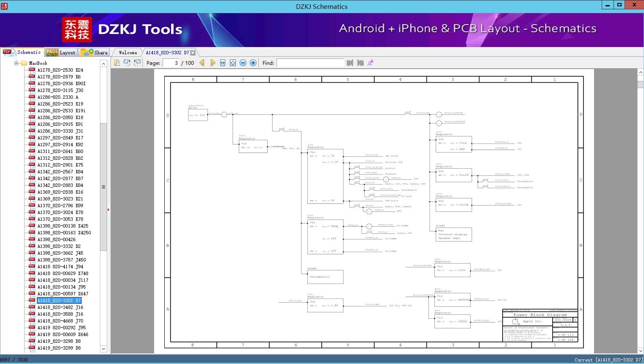Select A1278_820-2936 K90I in tree
Image resolution: width=644 pixels, height=364 pixels.
click(61, 83)
